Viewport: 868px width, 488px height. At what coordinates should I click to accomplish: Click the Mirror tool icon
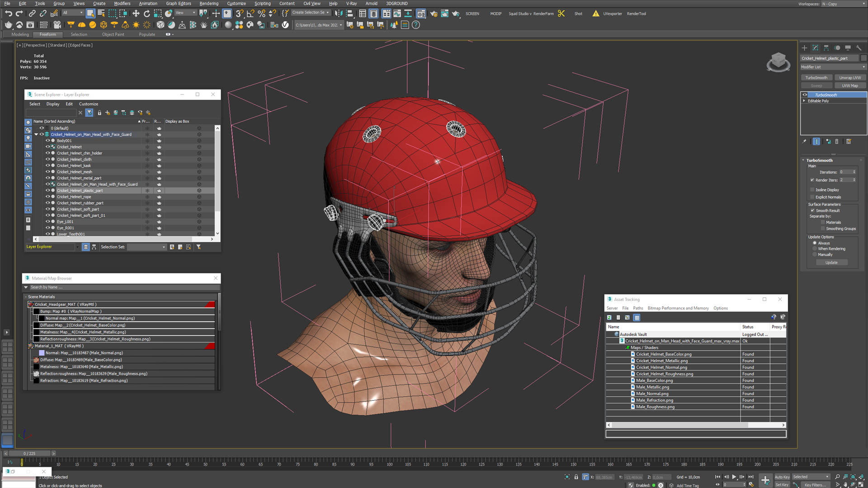(339, 14)
